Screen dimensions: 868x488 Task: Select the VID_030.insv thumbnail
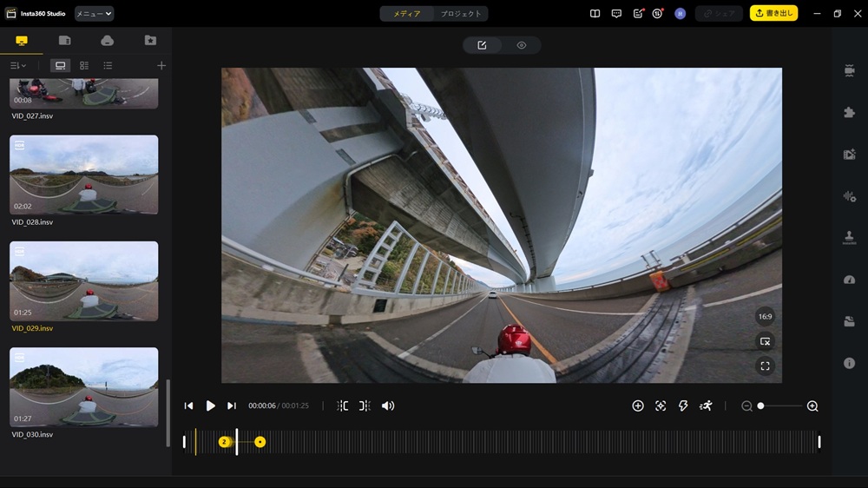pyautogui.click(x=83, y=387)
